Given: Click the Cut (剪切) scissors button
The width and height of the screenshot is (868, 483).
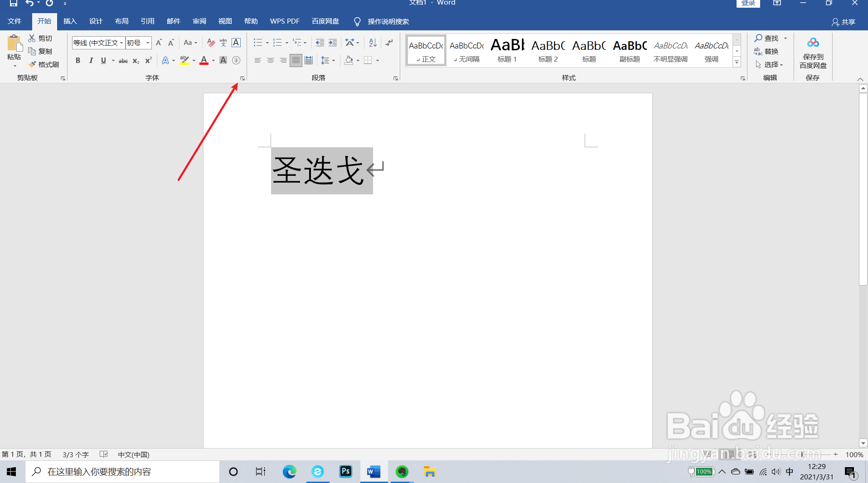Looking at the screenshot, I should pyautogui.click(x=40, y=39).
